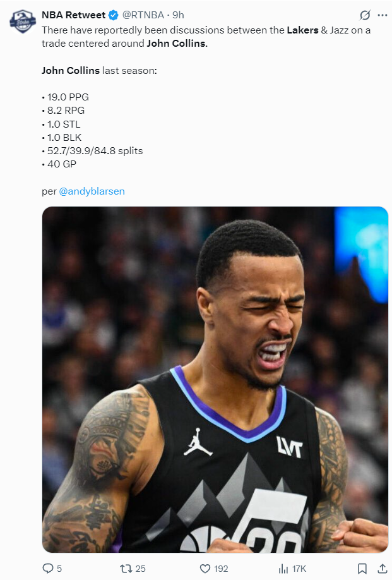
Task: Open the three-dot more options menu
Action: point(382,15)
